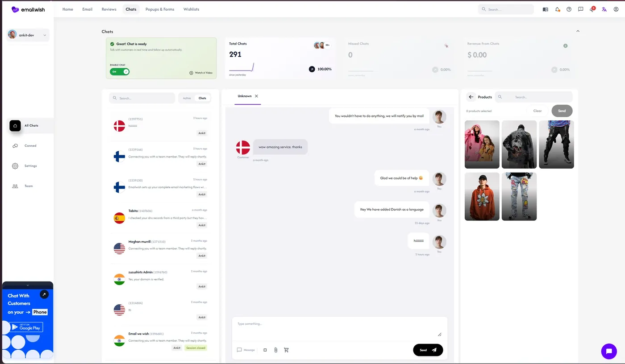Open the floating purple chat widget
Screen dimensions: 625x364
(x=609, y=352)
